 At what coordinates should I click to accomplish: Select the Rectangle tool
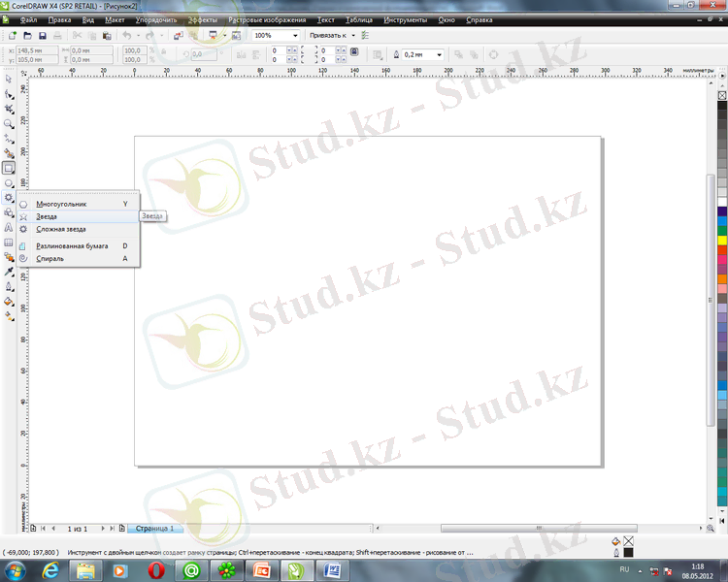(x=9, y=168)
